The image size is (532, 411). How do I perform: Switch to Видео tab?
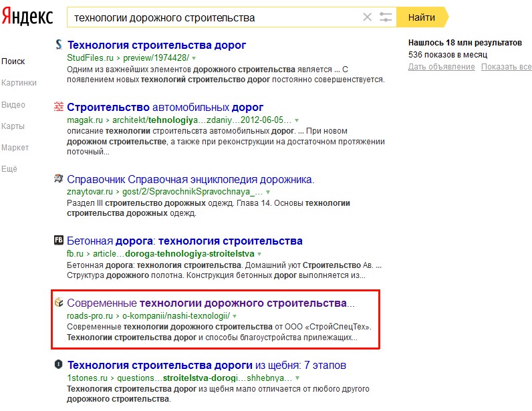(x=13, y=105)
